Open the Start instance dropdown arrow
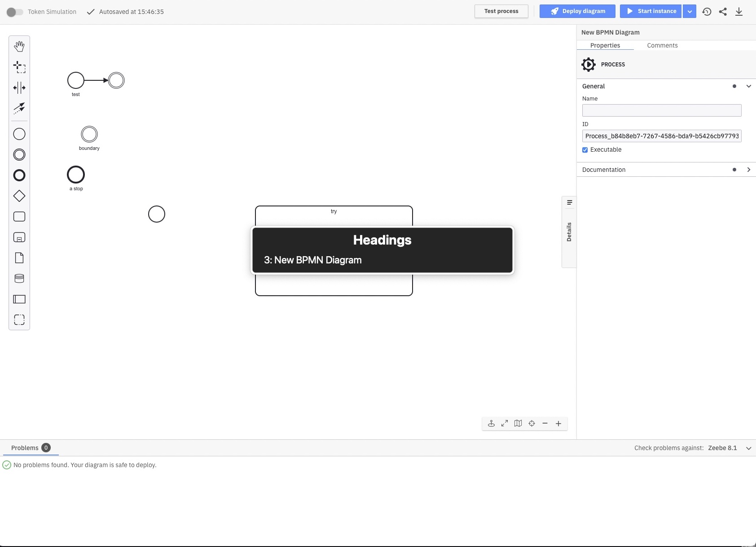Image resolution: width=756 pixels, height=547 pixels. [x=690, y=11]
